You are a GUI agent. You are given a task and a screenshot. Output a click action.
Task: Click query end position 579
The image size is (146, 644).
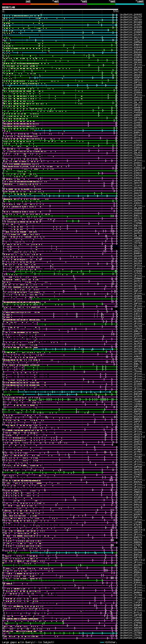(115, 11)
